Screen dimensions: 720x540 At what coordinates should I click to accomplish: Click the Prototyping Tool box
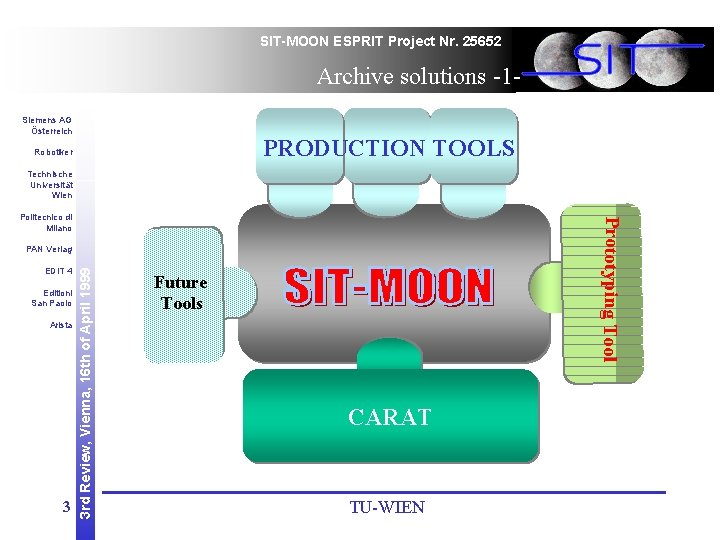point(602,293)
